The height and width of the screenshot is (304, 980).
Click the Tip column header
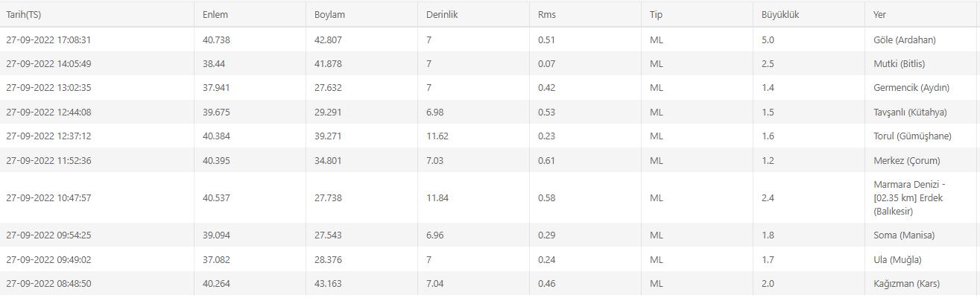point(697,15)
